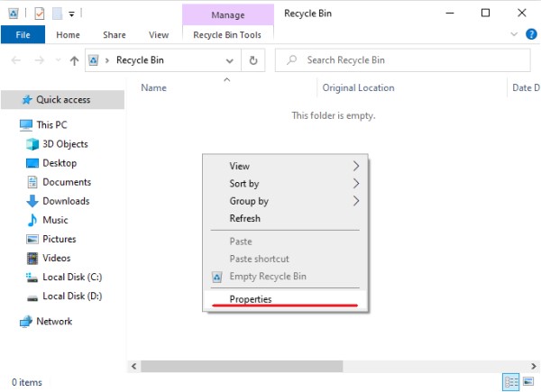Screen dimensions: 541x392
Task: Expand the View submenu in context menu
Action: [286, 166]
